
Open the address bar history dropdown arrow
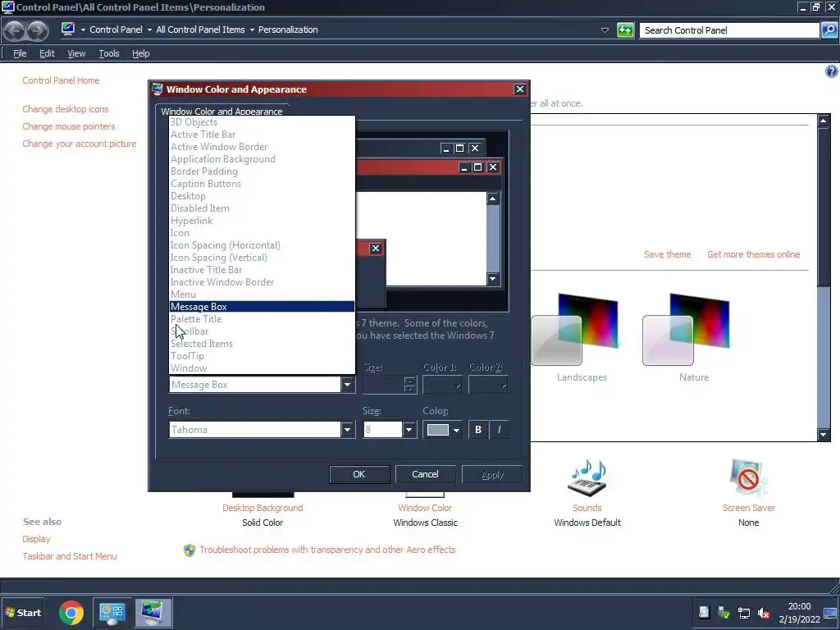pyautogui.click(x=605, y=30)
